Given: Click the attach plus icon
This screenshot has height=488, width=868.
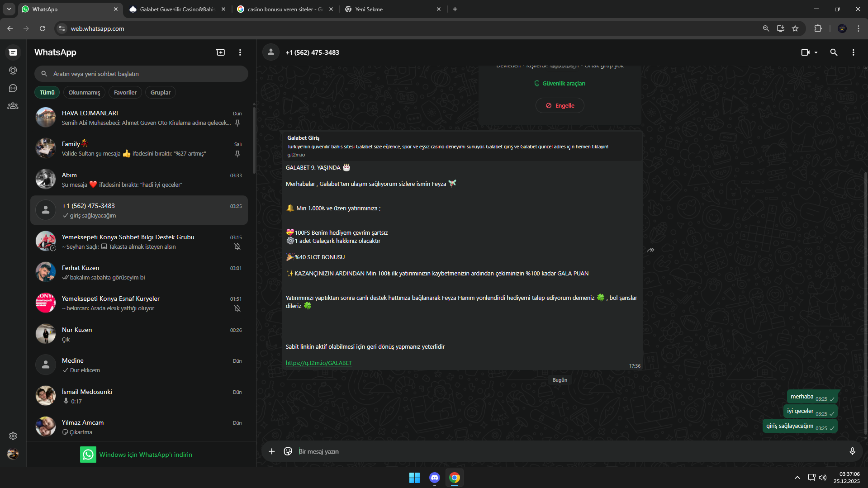Looking at the screenshot, I should pyautogui.click(x=272, y=451).
